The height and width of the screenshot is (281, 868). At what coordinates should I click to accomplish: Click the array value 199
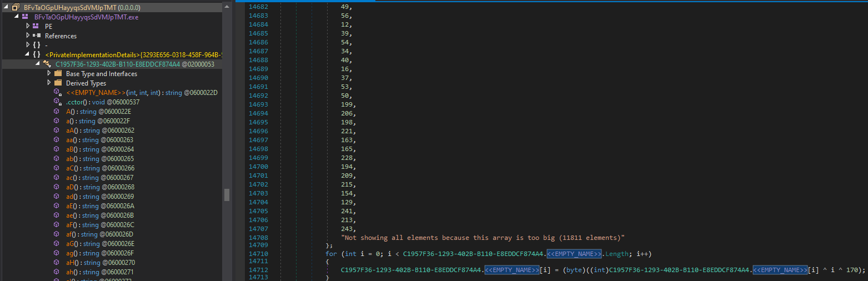(348, 104)
